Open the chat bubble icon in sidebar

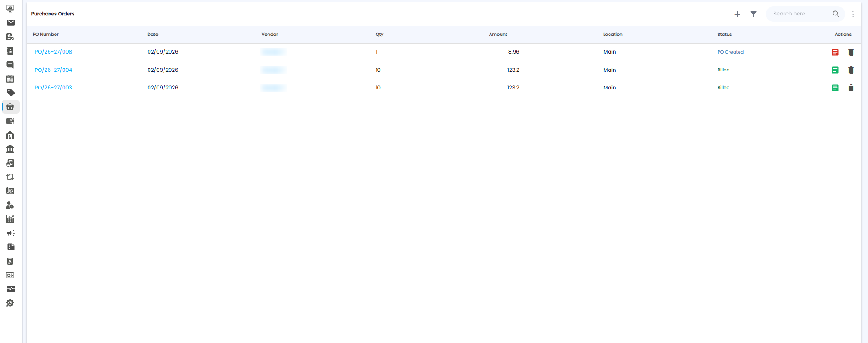point(10,65)
